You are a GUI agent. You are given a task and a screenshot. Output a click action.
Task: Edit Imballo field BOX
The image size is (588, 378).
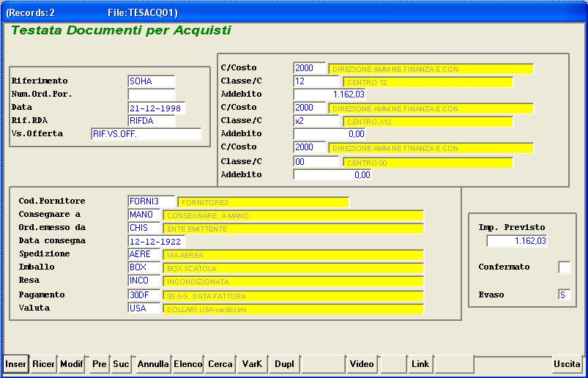coord(144,267)
